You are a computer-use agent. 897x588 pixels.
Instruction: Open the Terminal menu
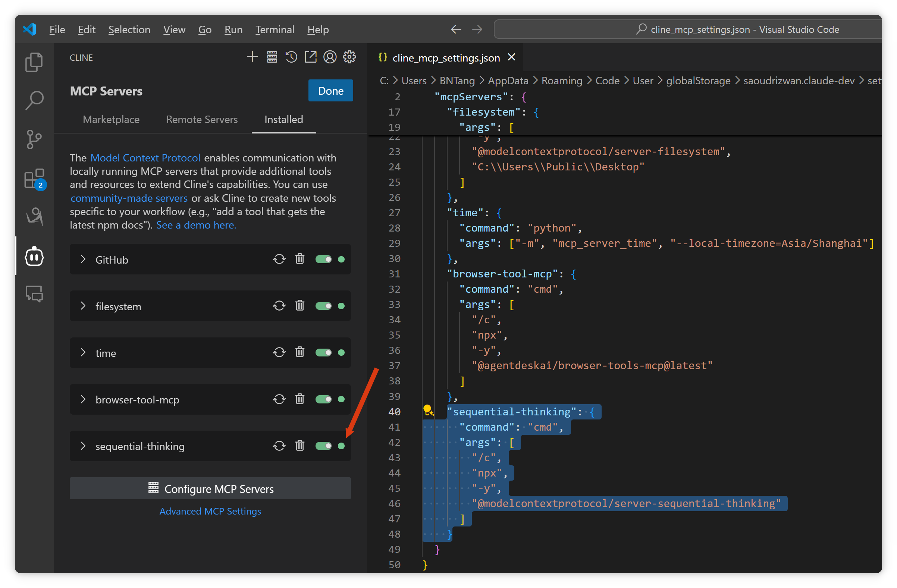pos(275,29)
